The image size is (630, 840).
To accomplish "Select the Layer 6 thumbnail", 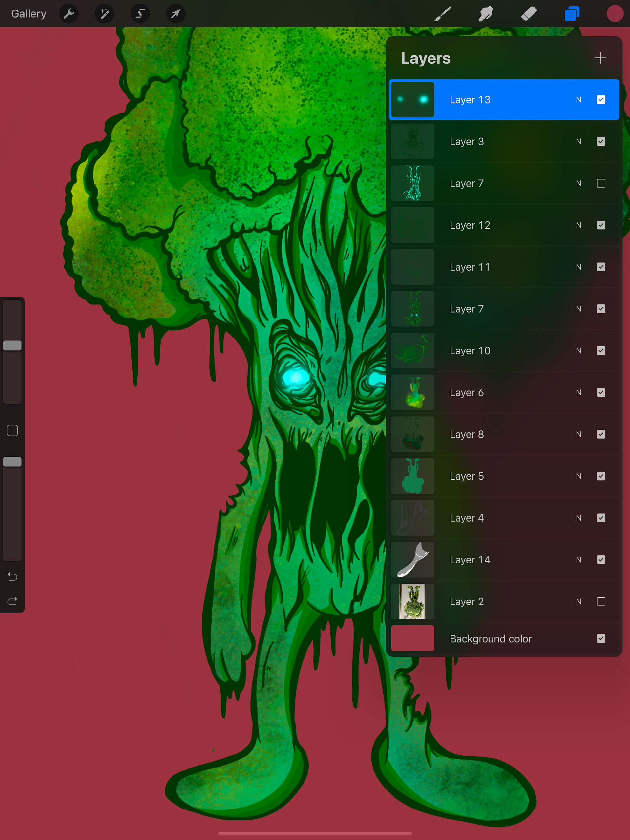I will point(413,392).
